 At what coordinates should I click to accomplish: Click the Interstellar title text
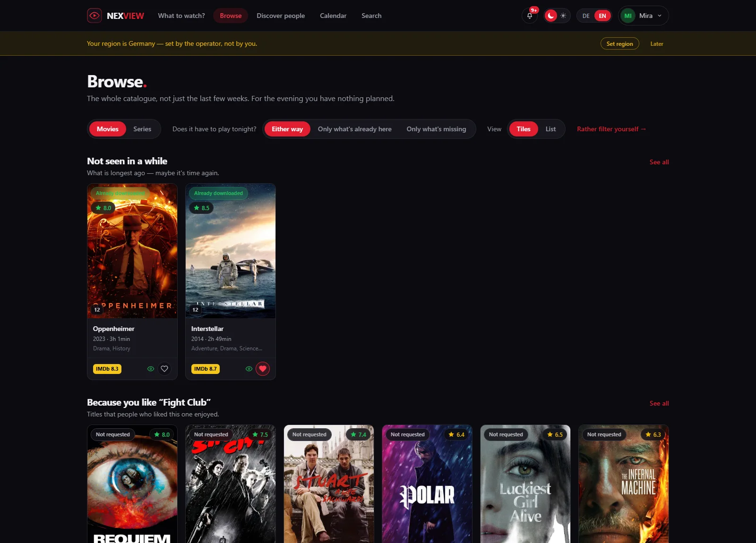pyautogui.click(x=207, y=329)
